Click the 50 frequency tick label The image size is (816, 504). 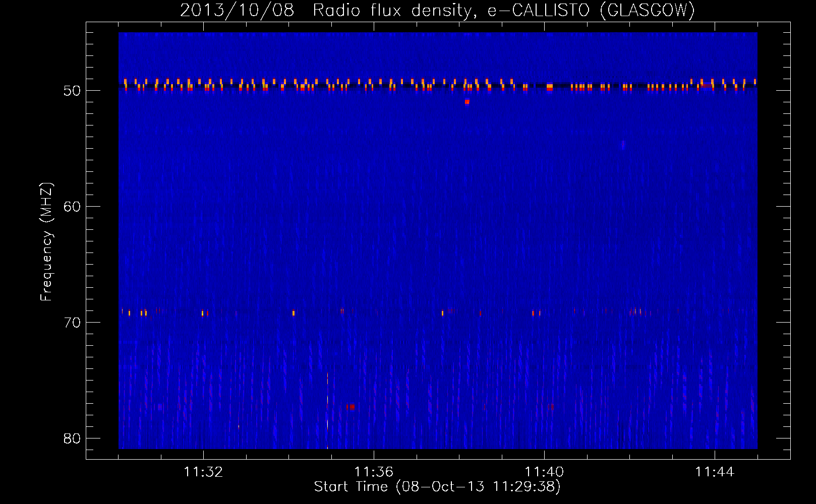click(x=72, y=91)
